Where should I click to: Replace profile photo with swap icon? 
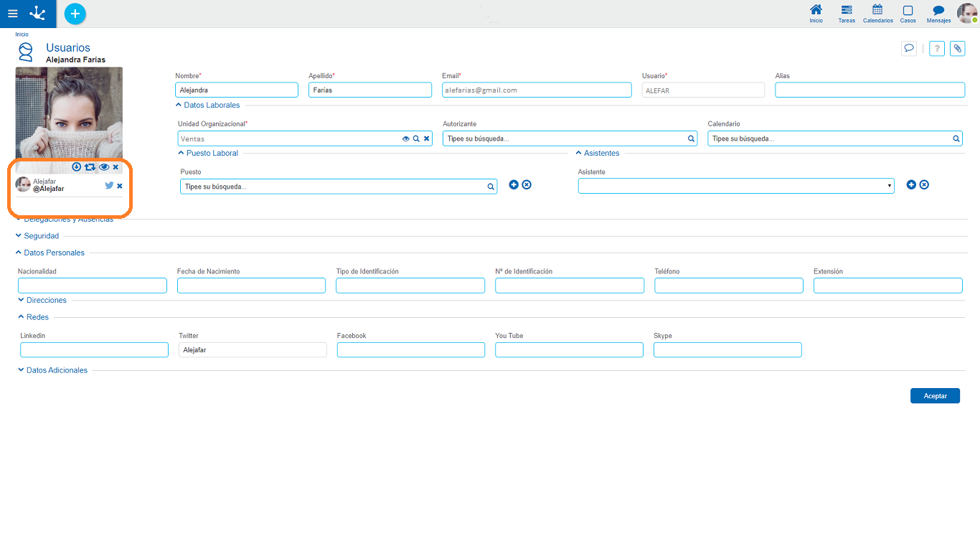pyautogui.click(x=90, y=167)
